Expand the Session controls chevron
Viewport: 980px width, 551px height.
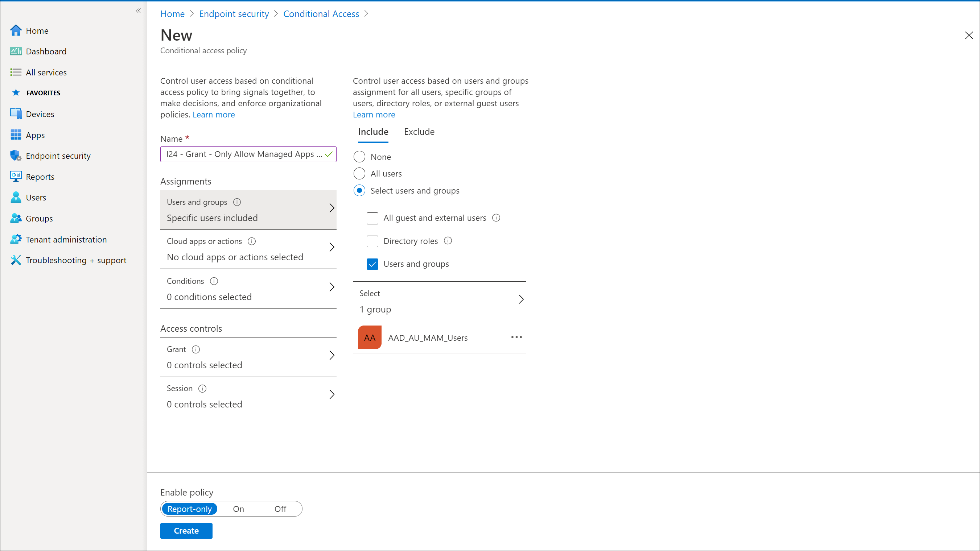(332, 394)
